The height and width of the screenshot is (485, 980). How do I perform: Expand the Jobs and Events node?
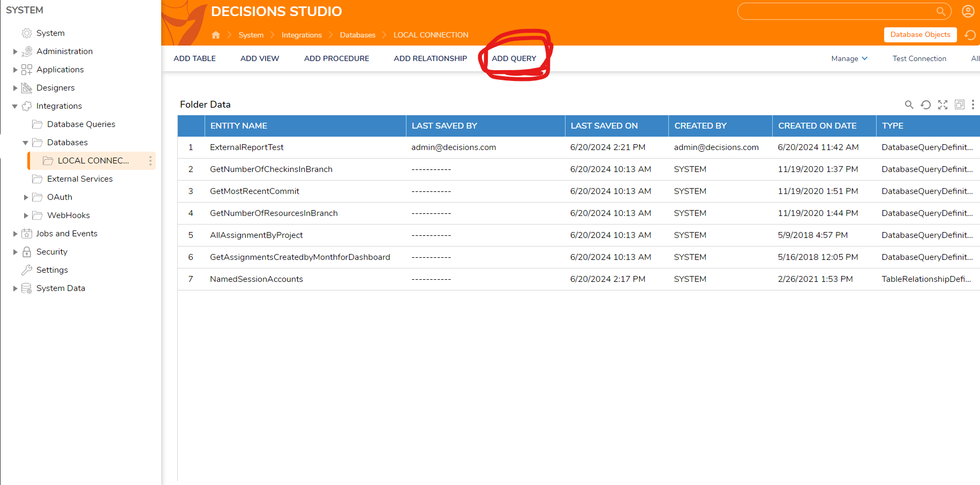tap(15, 234)
